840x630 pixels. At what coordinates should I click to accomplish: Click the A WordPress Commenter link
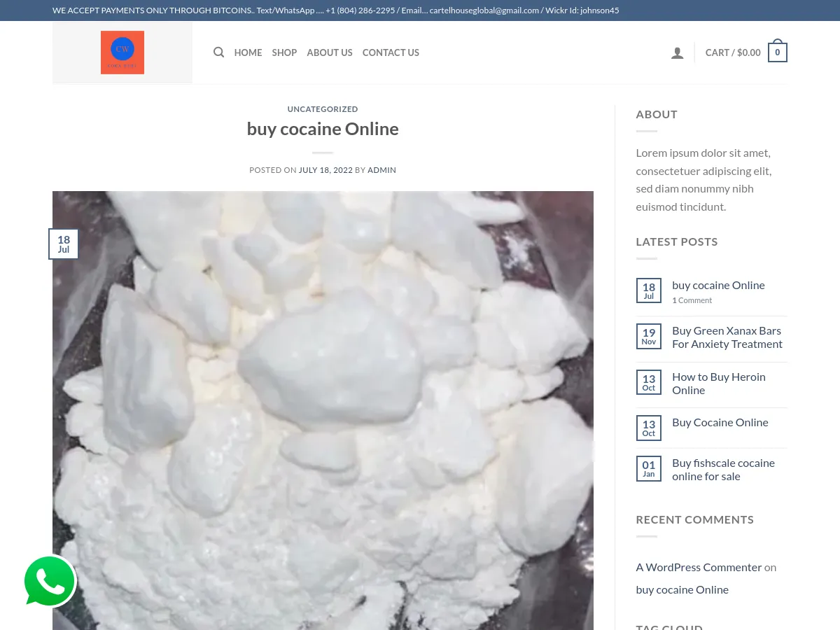coord(698,567)
